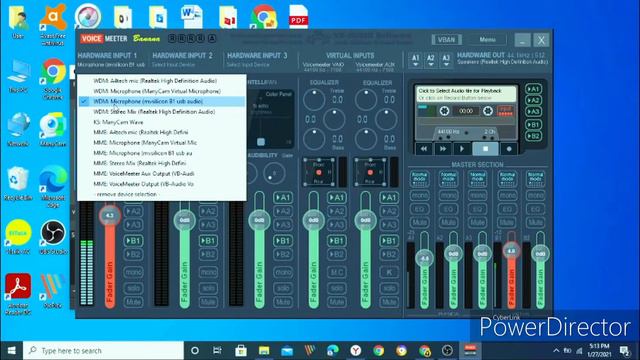Open the A2 hardware out device dropdown
This screenshot has width=640, height=360.
point(431,60)
